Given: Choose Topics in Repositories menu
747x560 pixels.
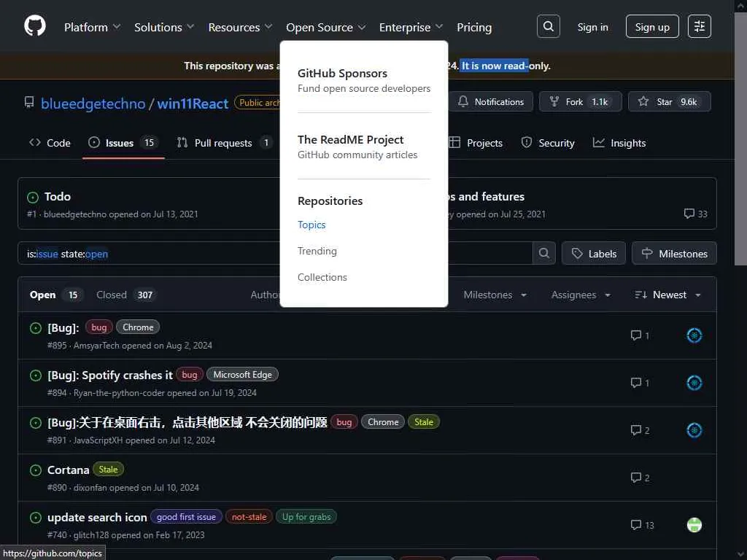Looking at the screenshot, I should 311,225.
